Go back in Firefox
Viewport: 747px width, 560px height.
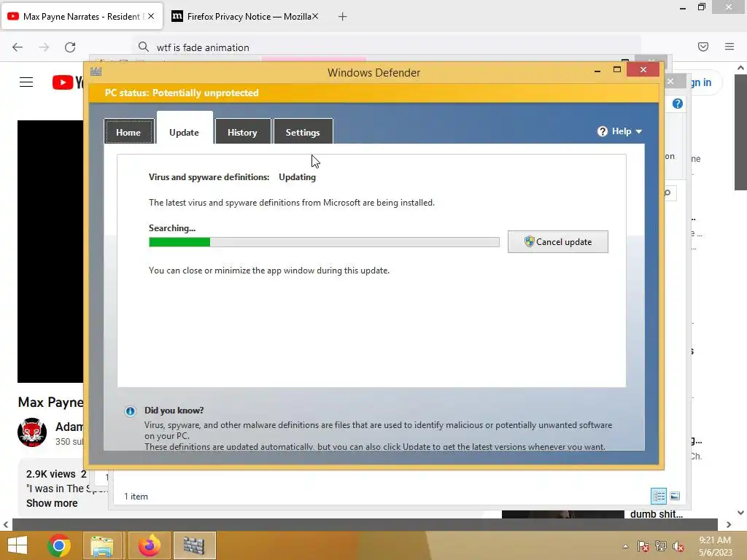coord(18,47)
